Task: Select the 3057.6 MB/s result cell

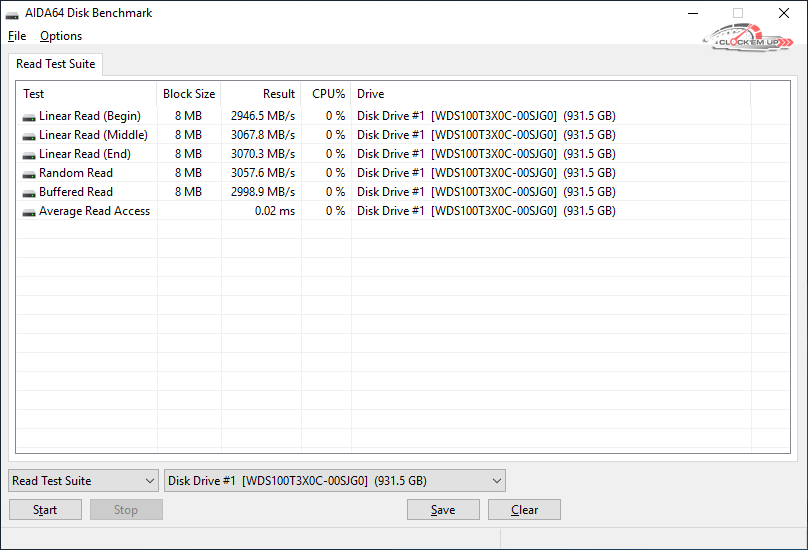Action: pyautogui.click(x=262, y=173)
